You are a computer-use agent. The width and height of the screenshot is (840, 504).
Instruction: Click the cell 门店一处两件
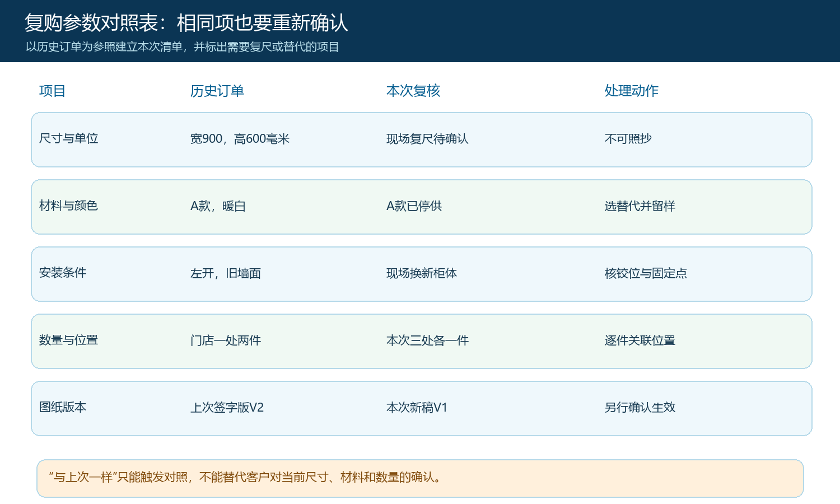226,340
